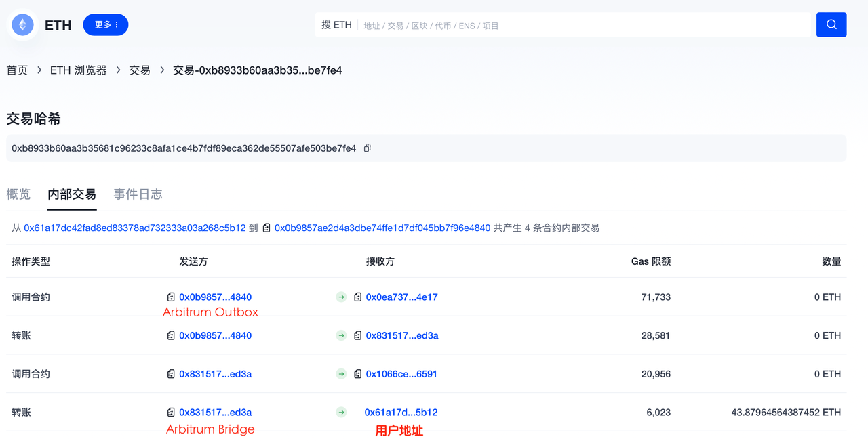The height and width of the screenshot is (443, 868).
Task: Click the ETH logo icon
Action: pos(23,25)
